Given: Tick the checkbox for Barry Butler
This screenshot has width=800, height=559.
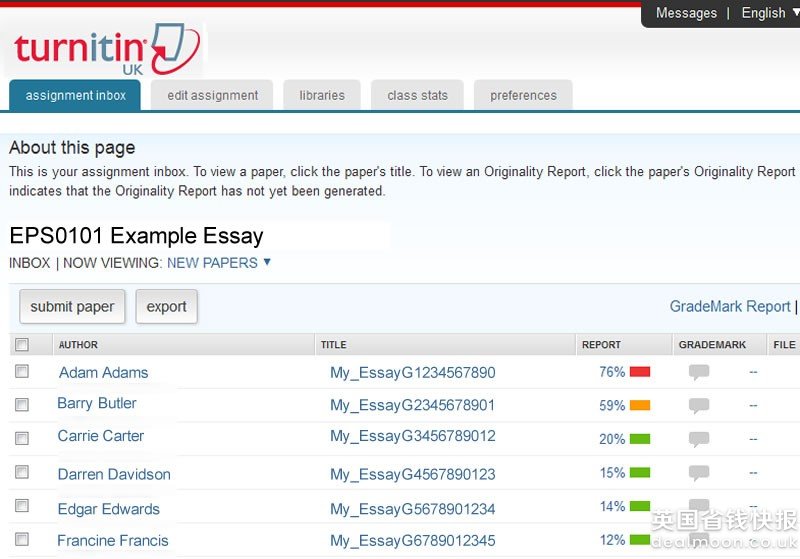Looking at the screenshot, I should coord(22,405).
